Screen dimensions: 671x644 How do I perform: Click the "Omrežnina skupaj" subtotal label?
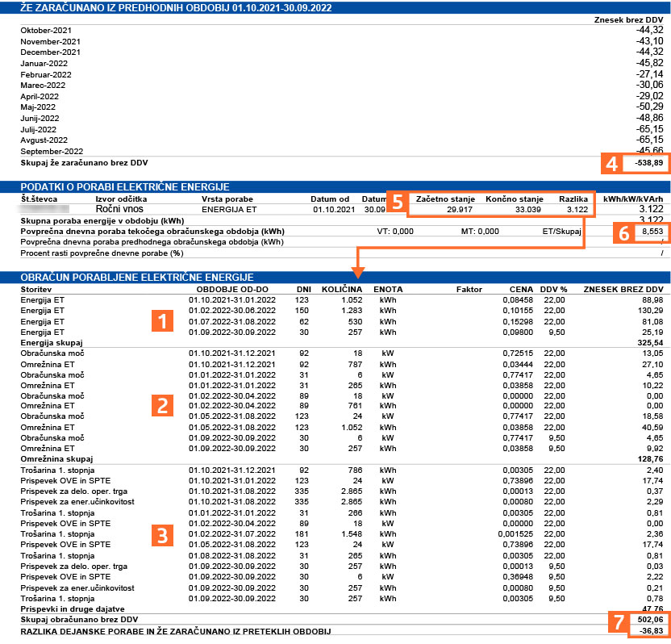coord(56,459)
